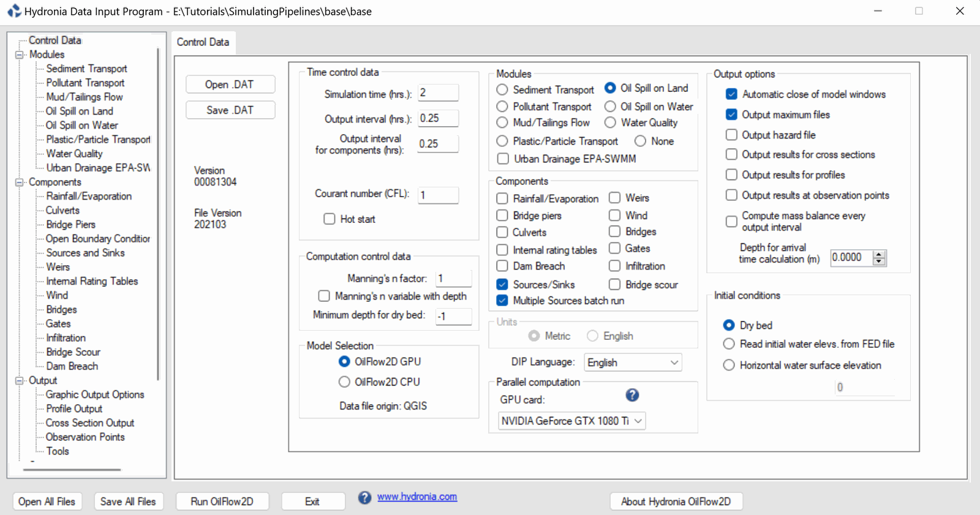Collapse the Output tree node
This screenshot has width=980, height=515.
(x=19, y=380)
